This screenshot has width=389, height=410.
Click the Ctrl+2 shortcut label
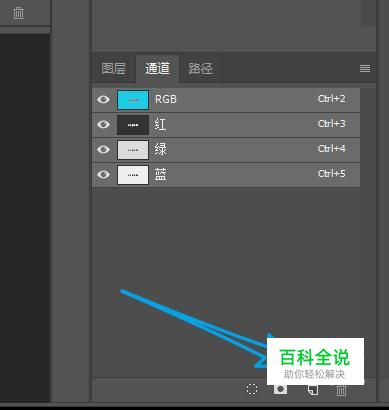332,99
